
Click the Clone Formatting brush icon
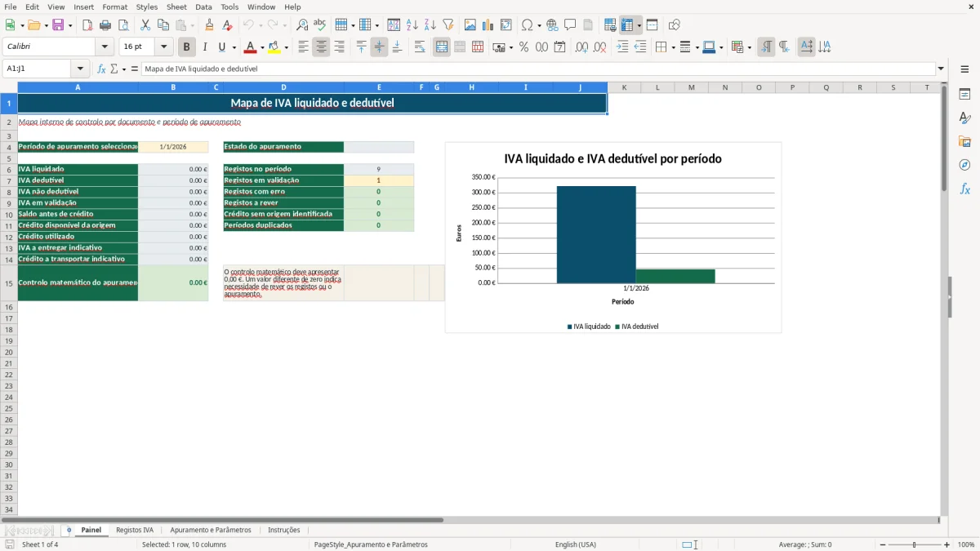coord(209,25)
